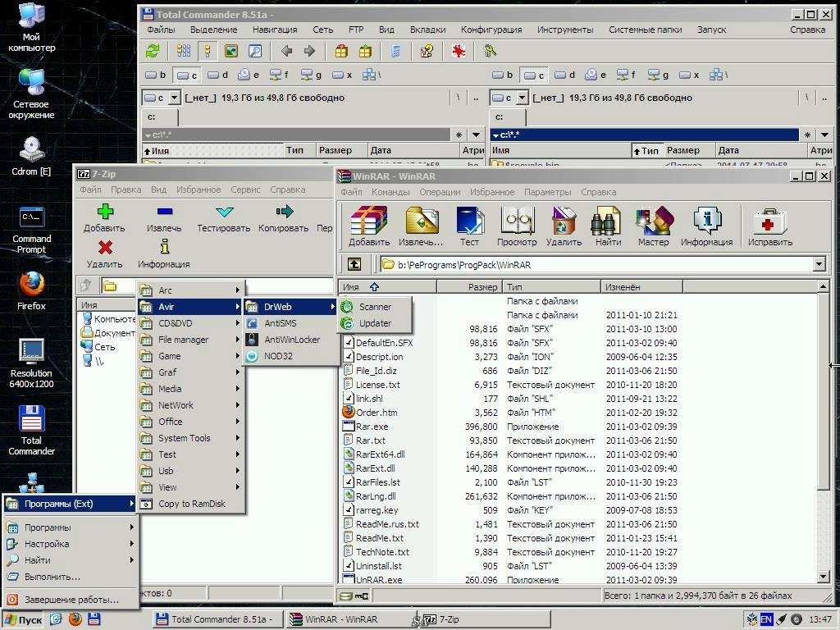The width and height of the screenshot is (840, 630).
Task: Toggle the EN keyboard language indicator
Action: point(767,619)
